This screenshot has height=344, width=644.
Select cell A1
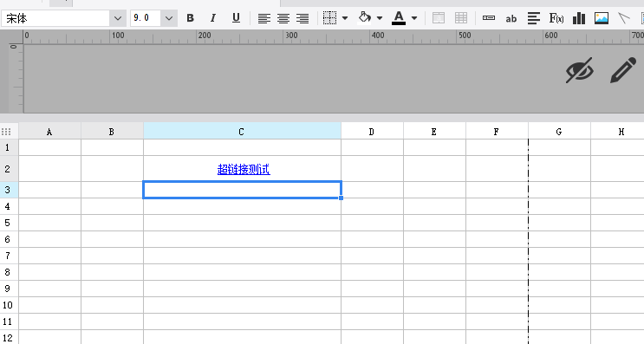[49, 147]
